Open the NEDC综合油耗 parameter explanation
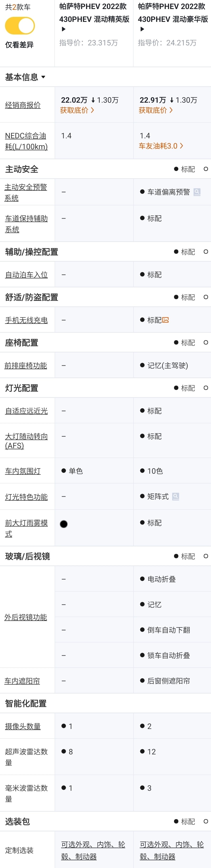Viewport: 211px width, 868px height. coord(26,141)
